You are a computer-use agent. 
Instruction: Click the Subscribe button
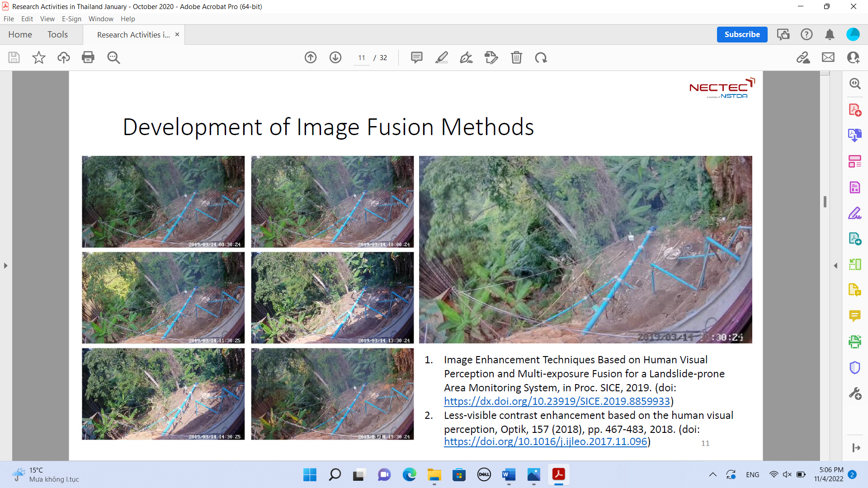pos(742,34)
